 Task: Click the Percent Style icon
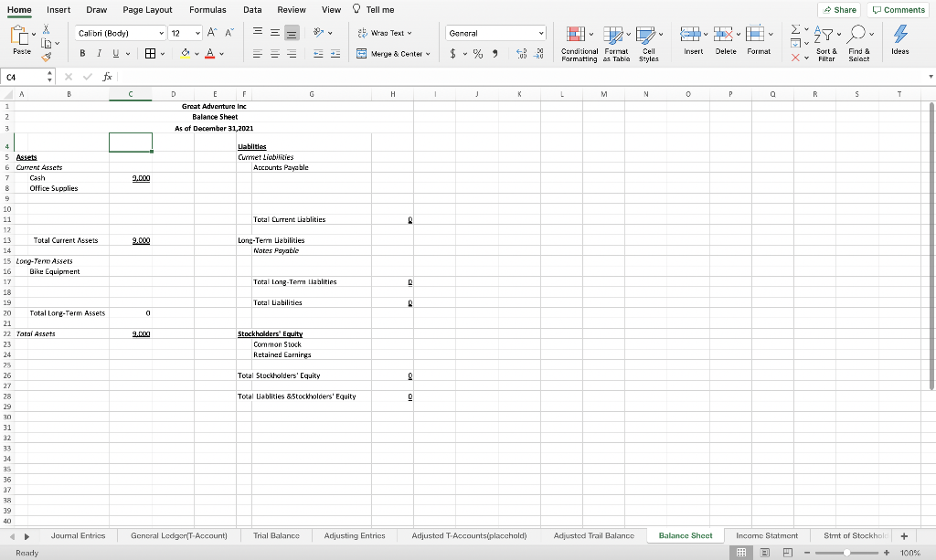click(478, 54)
